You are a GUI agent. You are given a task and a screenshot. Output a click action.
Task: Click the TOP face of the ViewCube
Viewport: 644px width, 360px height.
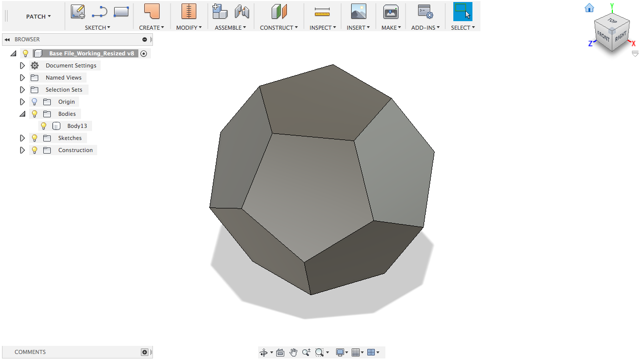(x=612, y=21)
